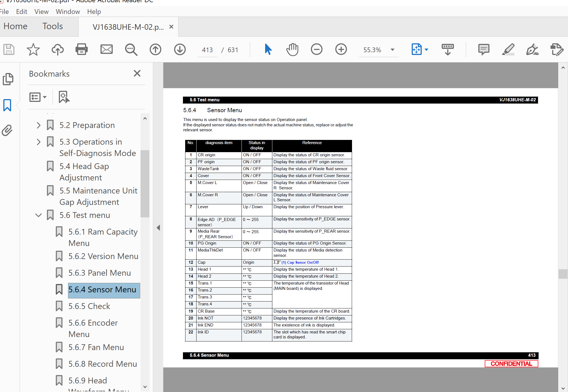Open bookmark 5.6.1 Ram Capacity Menu
This screenshot has height=392, width=568.
click(103, 237)
